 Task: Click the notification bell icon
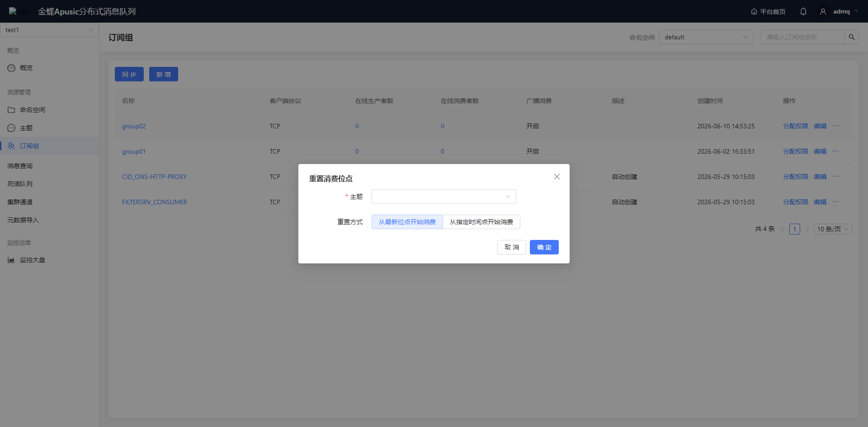pyautogui.click(x=803, y=11)
